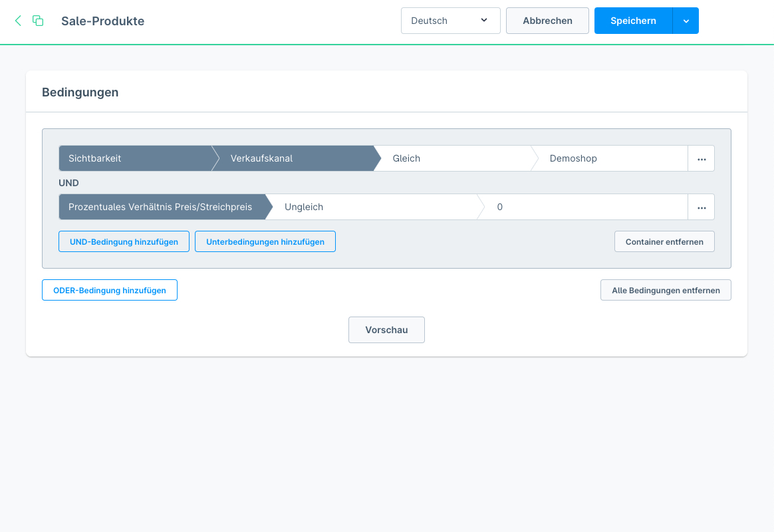The image size is (774, 532).
Task: Open the Gleich operator dropdown
Action: [455, 159]
